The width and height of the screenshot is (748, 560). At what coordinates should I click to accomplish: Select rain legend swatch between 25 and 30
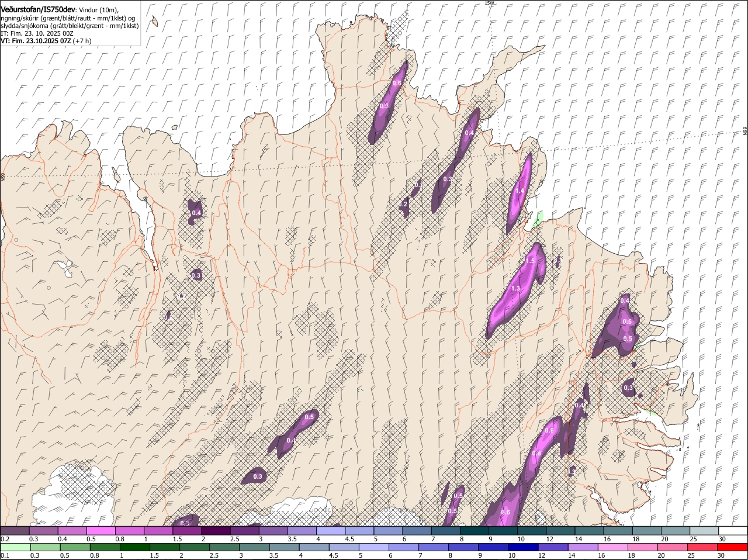tap(702, 547)
